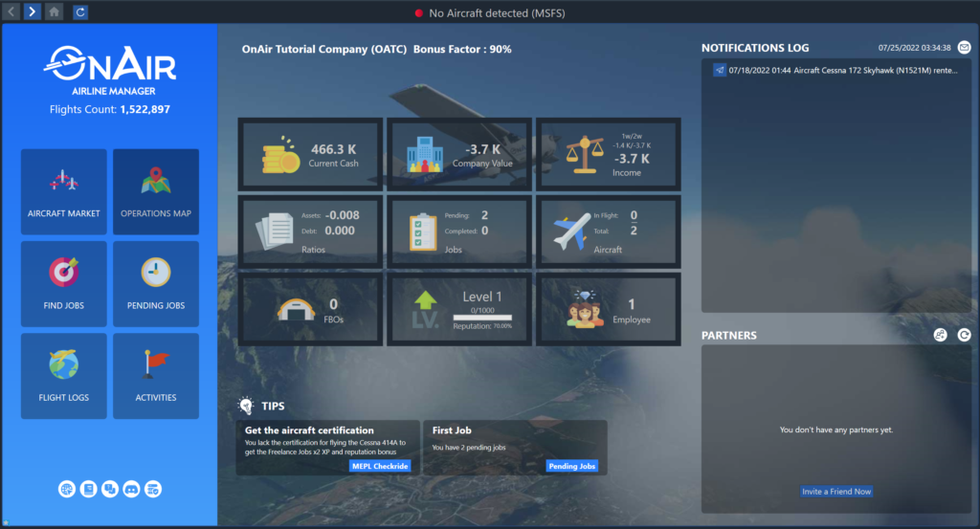This screenshot has width=980, height=529.
Task: Refresh the Partners list
Action: point(965,335)
